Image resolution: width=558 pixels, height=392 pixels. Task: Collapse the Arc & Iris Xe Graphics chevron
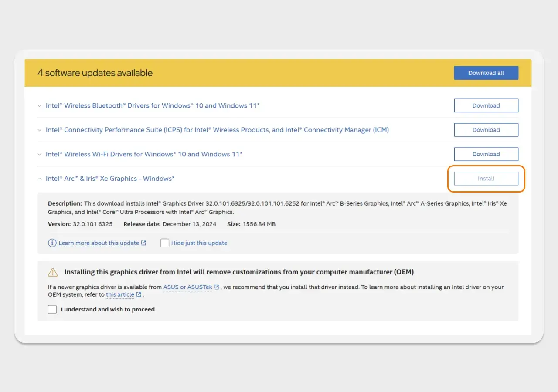pyautogui.click(x=40, y=179)
